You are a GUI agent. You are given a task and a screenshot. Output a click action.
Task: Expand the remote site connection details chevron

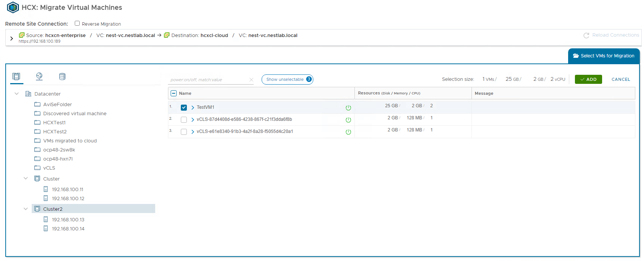[11, 38]
